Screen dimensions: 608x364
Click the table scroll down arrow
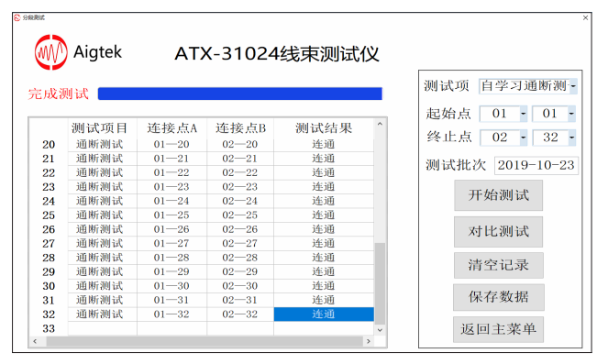pos(380,330)
